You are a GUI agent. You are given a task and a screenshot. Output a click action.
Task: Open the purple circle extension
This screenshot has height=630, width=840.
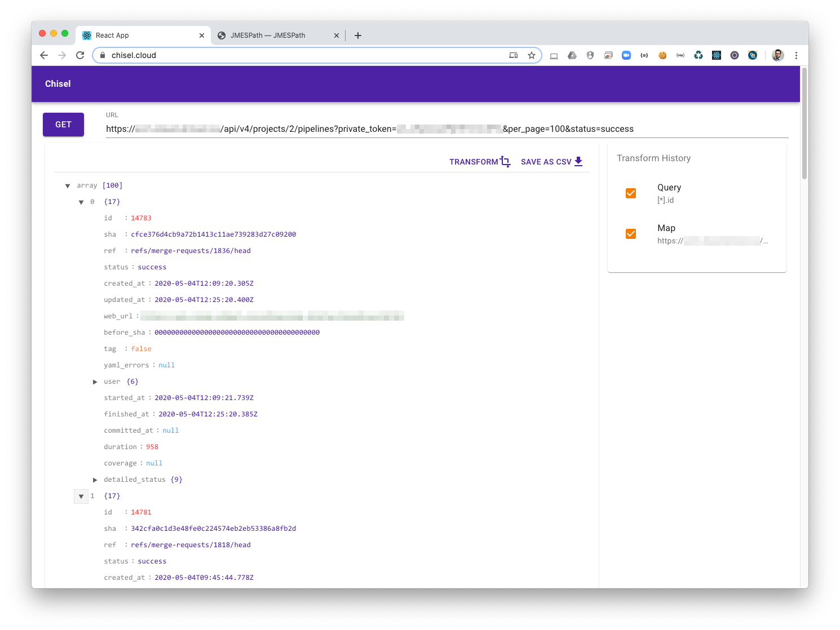click(x=735, y=55)
